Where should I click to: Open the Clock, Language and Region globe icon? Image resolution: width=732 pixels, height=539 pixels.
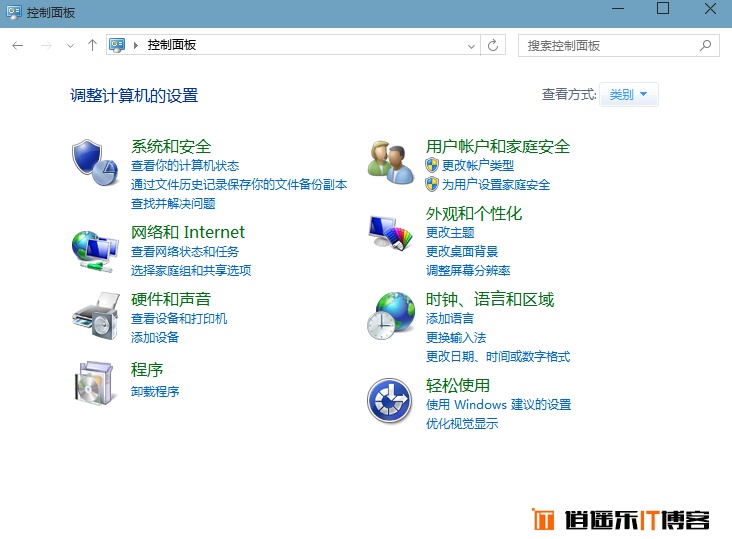(391, 316)
